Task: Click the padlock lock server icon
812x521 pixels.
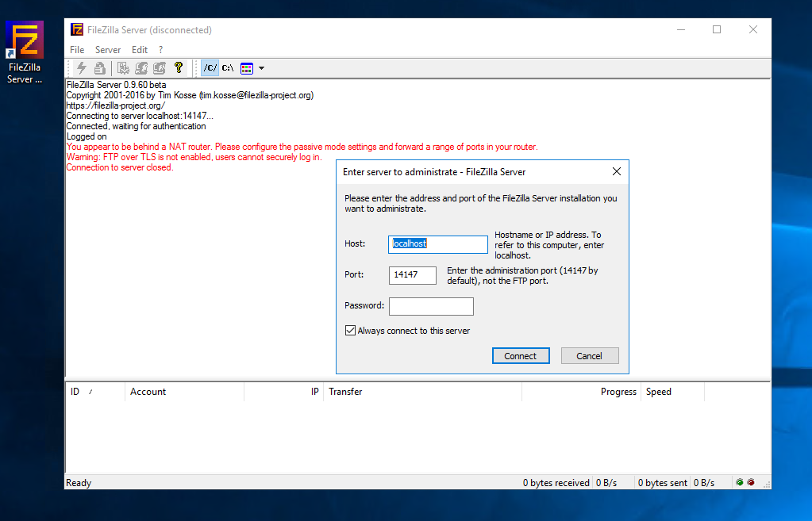Action: [x=99, y=68]
